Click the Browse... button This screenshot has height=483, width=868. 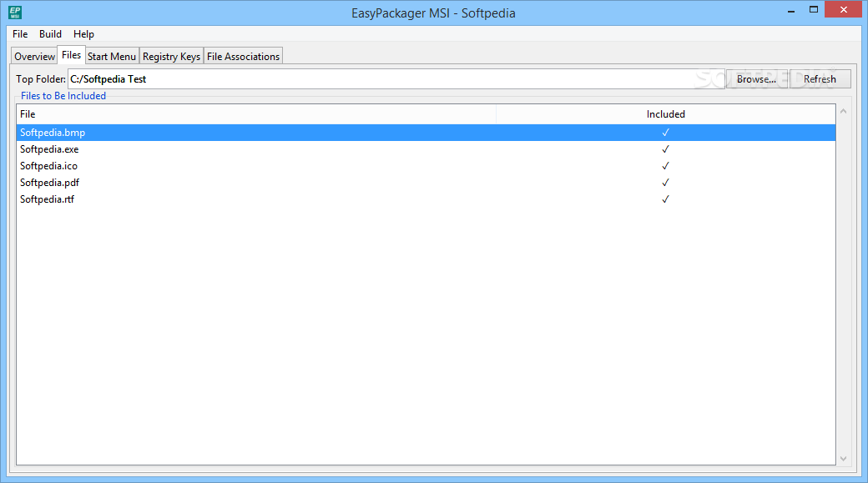click(756, 79)
